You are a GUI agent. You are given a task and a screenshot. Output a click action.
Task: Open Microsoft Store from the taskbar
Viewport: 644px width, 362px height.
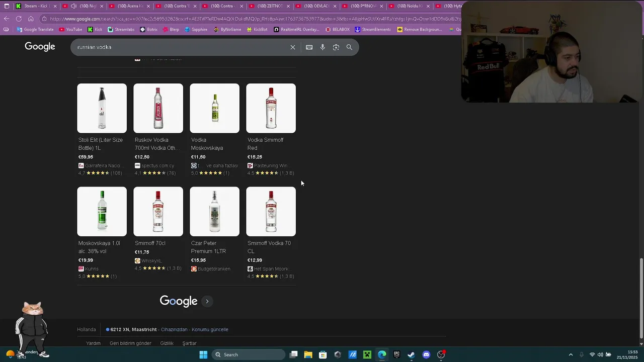tap(323, 354)
